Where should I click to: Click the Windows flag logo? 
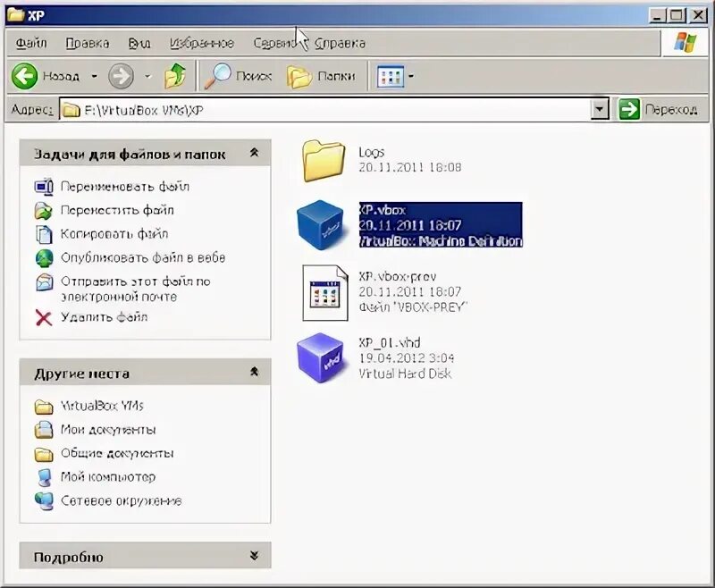click(686, 43)
